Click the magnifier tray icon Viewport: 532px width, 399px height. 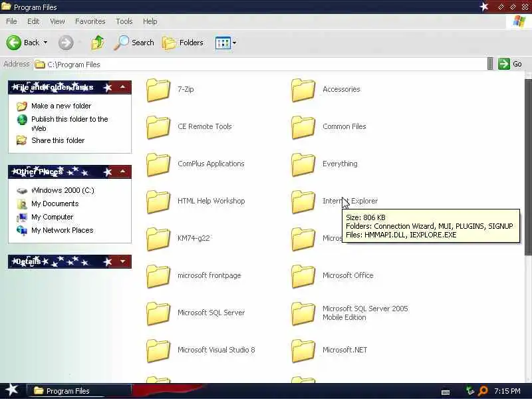(483, 391)
